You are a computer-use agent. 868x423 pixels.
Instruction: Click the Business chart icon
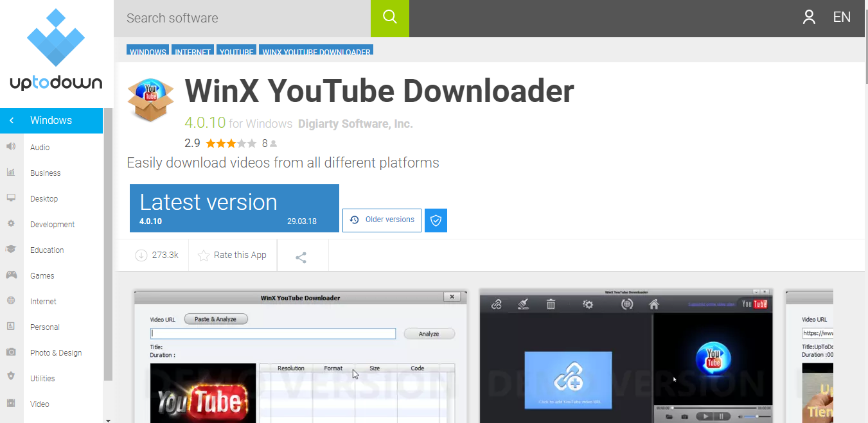(11, 172)
